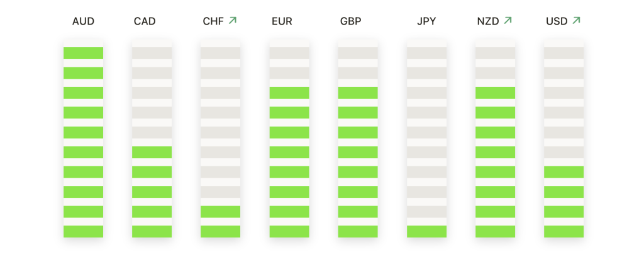This screenshot has width=644, height=257.
Task: Open the EUR currency heading
Action: [282, 21]
